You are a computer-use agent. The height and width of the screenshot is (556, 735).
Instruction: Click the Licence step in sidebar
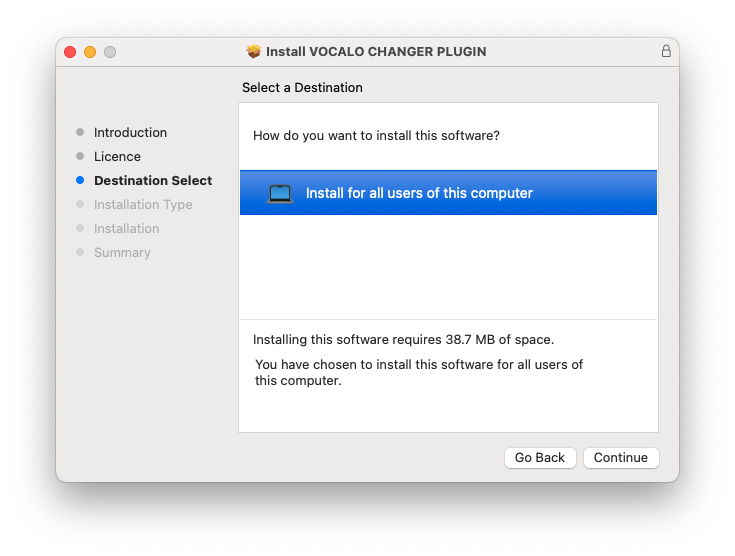117,156
